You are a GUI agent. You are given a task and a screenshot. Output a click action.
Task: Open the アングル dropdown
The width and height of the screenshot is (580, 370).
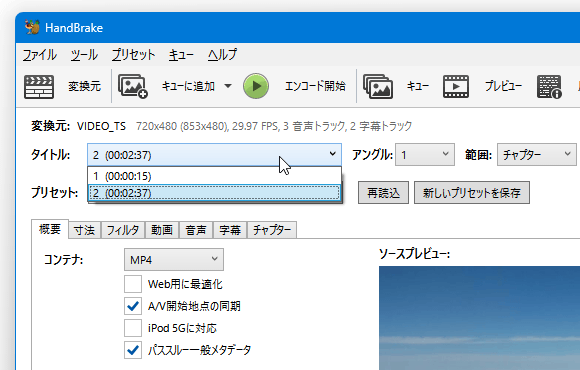coord(425,155)
